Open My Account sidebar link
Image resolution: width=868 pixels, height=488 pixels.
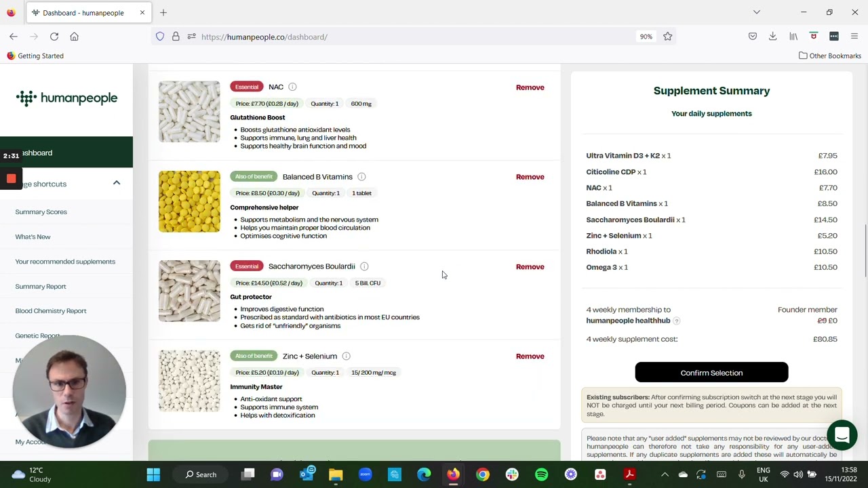pyautogui.click(x=32, y=442)
